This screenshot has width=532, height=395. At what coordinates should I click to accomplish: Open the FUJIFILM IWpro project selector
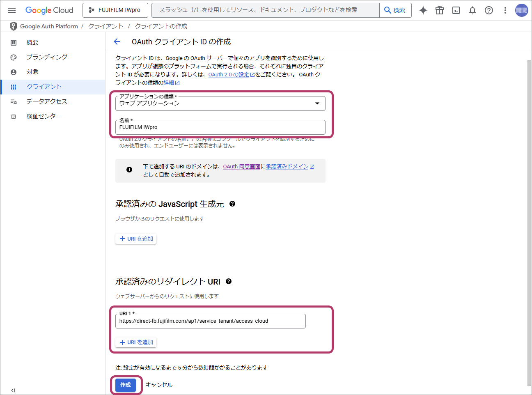(115, 10)
